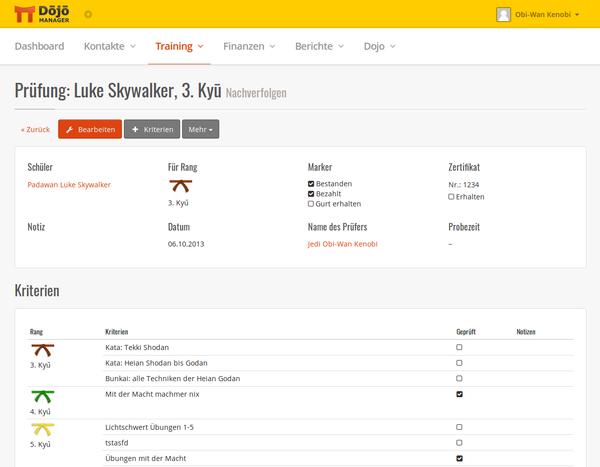Toggle the Bestanden checkbox
The image size is (600, 467).
click(x=311, y=184)
